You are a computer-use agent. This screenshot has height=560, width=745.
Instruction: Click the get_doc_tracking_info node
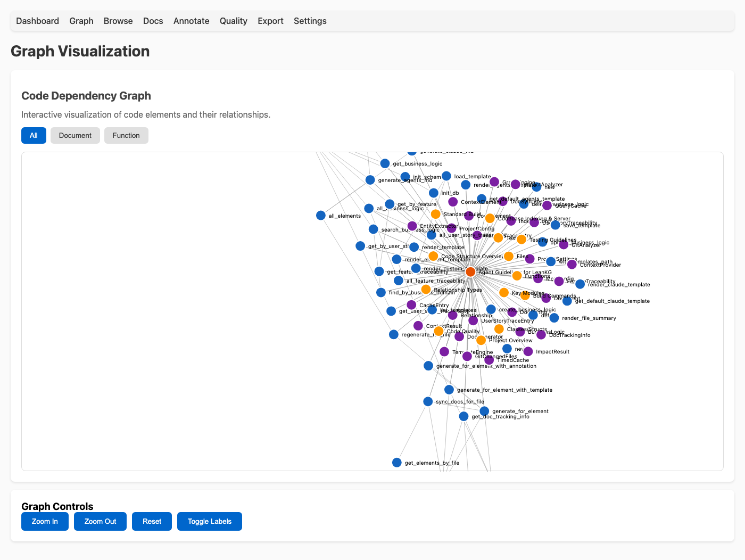coord(463,416)
